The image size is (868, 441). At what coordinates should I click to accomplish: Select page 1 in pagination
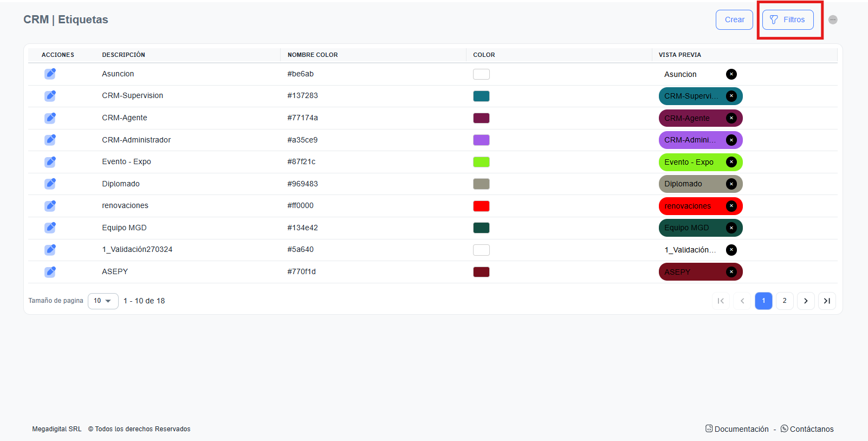coord(763,301)
